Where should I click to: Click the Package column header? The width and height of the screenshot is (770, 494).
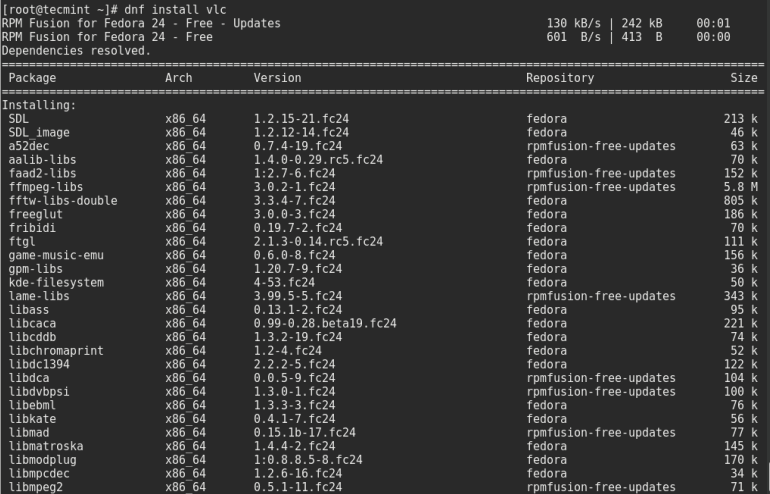pyautogui.click(x=32, y=78)
